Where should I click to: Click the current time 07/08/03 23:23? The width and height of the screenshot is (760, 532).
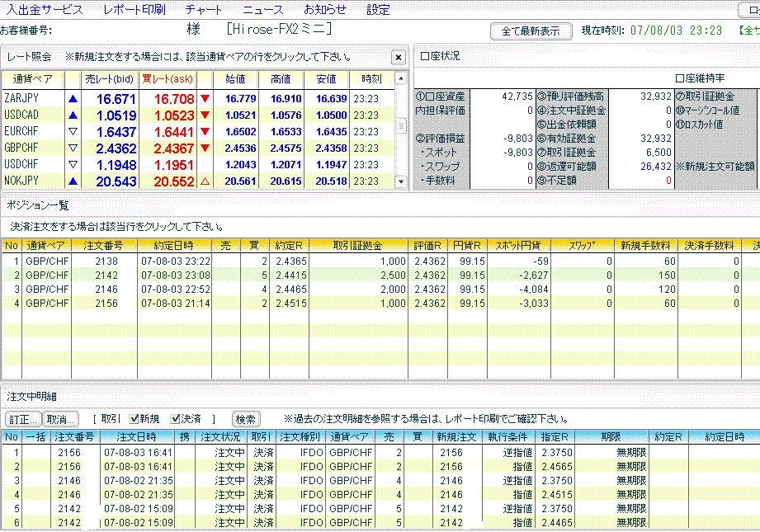click(676, 31)
